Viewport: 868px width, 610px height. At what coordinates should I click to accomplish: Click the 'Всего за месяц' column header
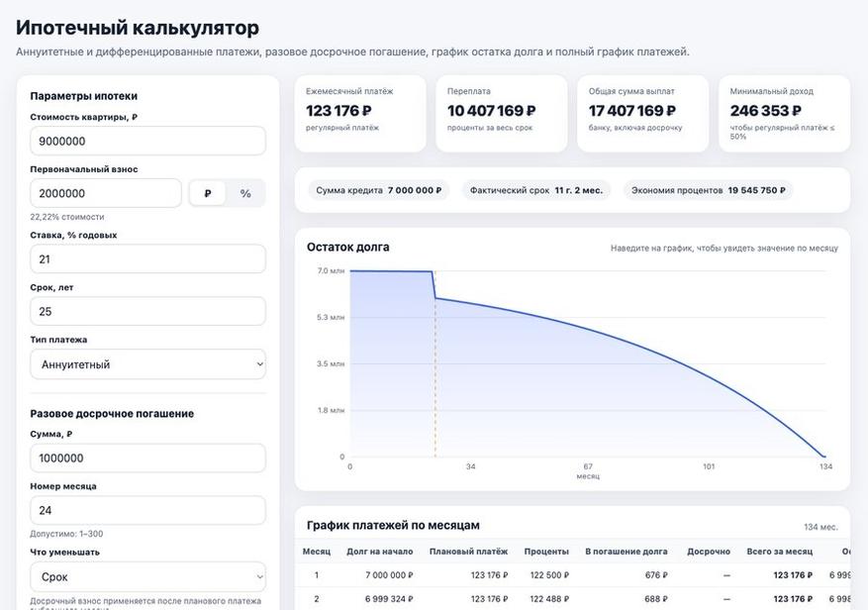[x=780, y=552]
